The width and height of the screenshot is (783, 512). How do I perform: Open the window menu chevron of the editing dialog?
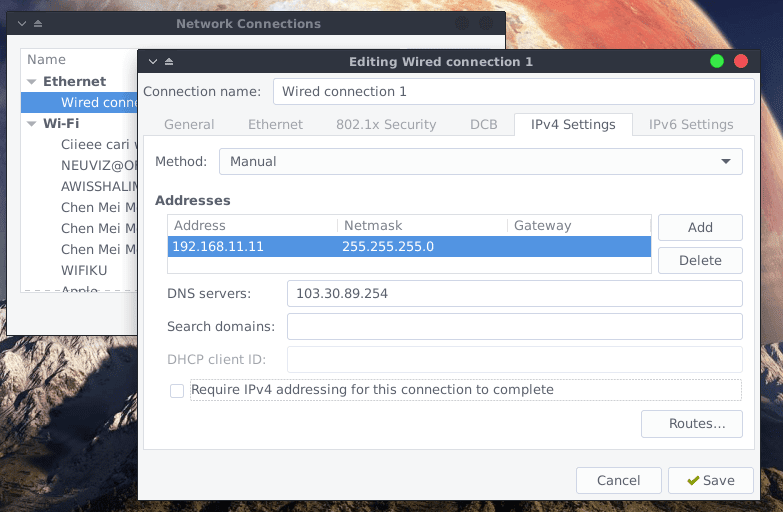point(153,61)
